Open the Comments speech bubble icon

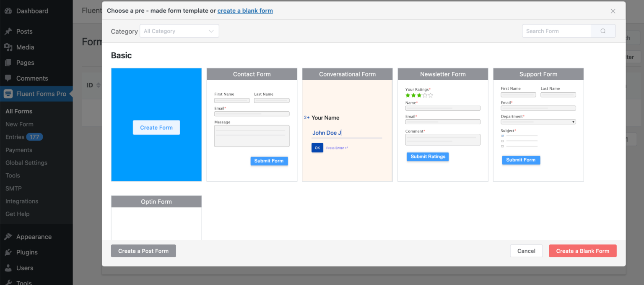coord(9,78)
